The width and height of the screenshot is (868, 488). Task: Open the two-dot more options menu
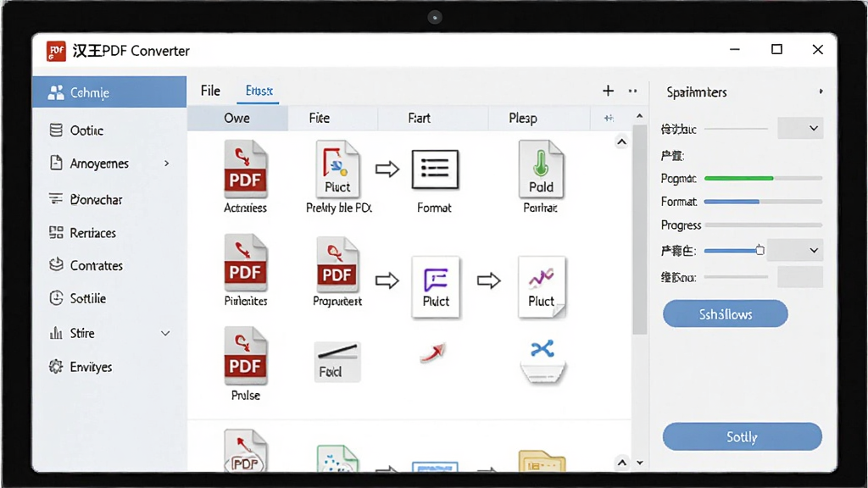click(632, 91)
